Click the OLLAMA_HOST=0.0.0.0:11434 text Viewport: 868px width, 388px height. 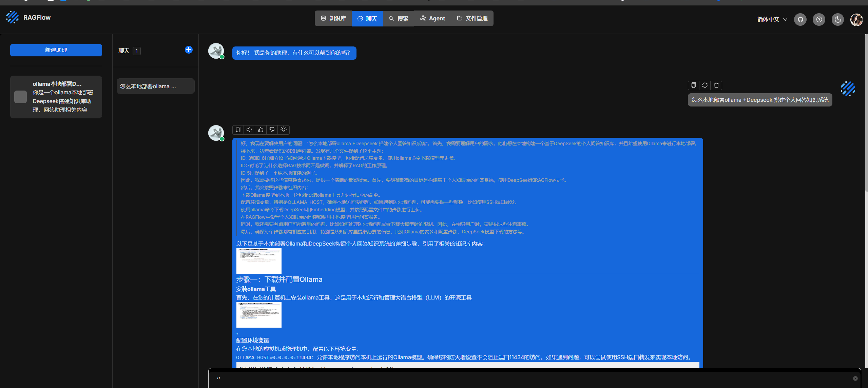(x=274, y=357)
